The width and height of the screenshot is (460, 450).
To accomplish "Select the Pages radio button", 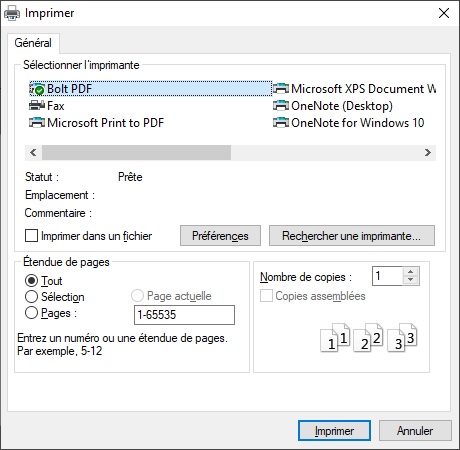I will [31, 313].
